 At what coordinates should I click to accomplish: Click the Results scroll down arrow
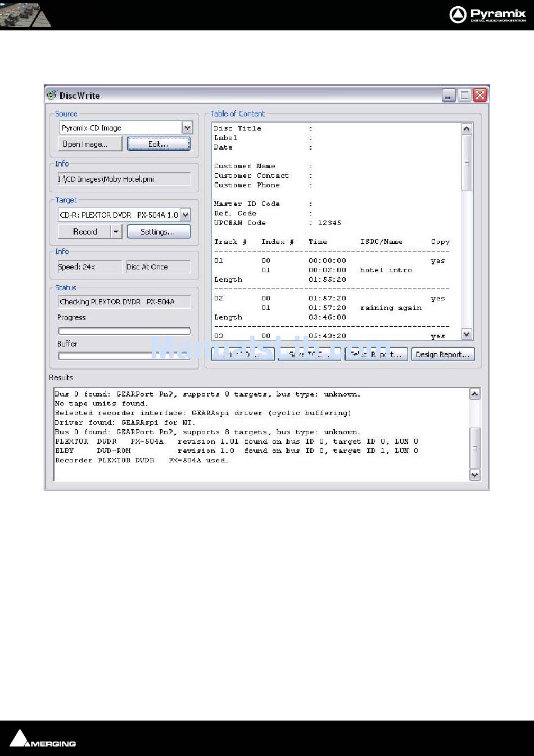pos(474,475)
